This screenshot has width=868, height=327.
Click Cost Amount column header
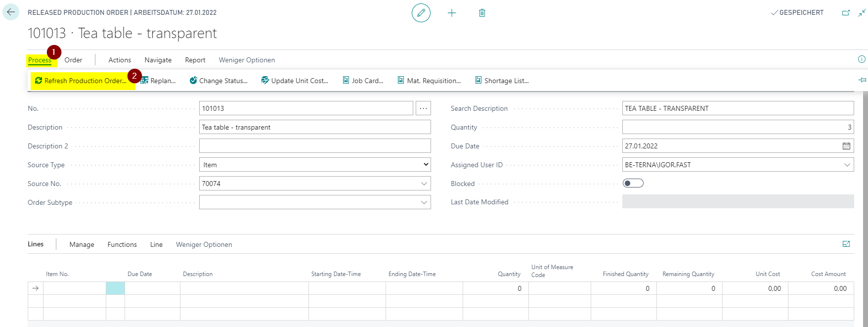click(x=828, y=274)
